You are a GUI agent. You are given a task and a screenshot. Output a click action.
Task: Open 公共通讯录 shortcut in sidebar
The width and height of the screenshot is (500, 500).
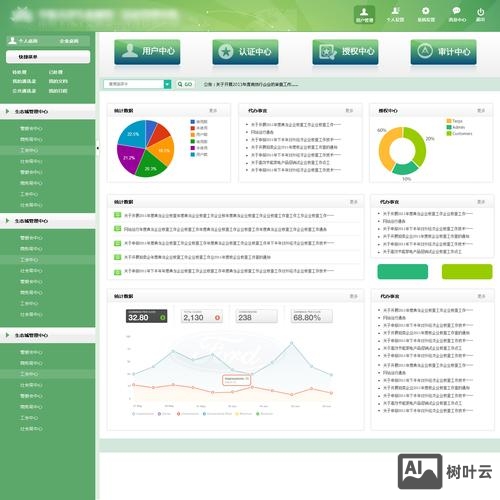[x=24, y=91]
